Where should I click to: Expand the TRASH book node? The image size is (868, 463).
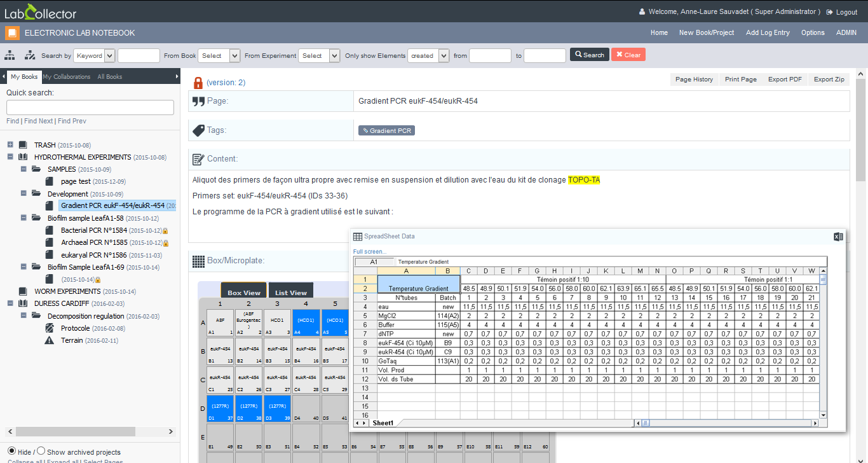click(x=10, y=145)
